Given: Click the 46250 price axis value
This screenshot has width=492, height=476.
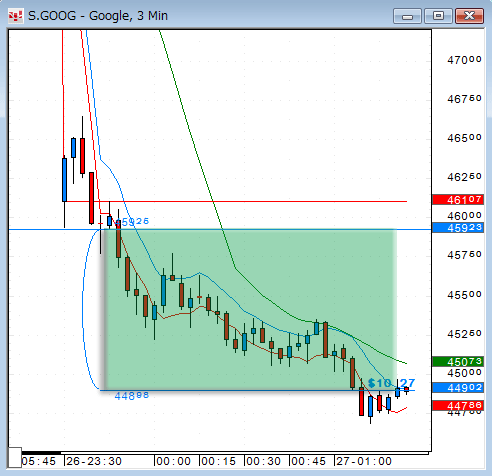Looking at the screenshot, I should click(x=464, y=177).
